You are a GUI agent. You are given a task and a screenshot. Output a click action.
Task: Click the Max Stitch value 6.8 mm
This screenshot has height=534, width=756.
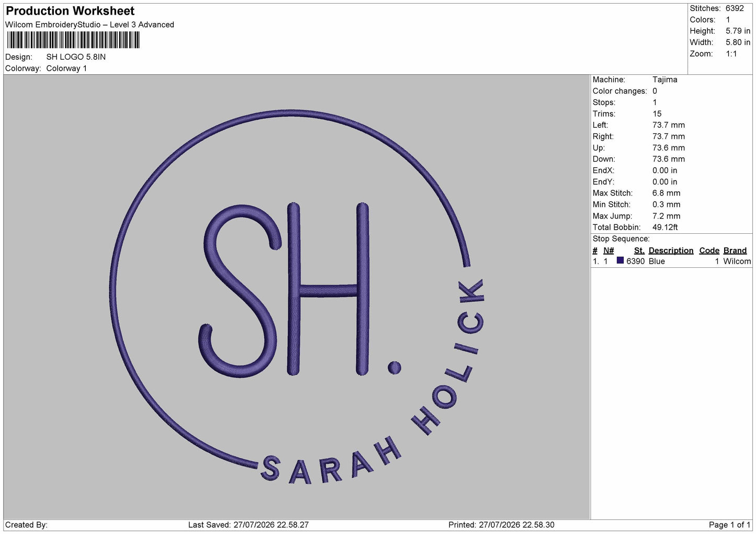coord(666,193)
